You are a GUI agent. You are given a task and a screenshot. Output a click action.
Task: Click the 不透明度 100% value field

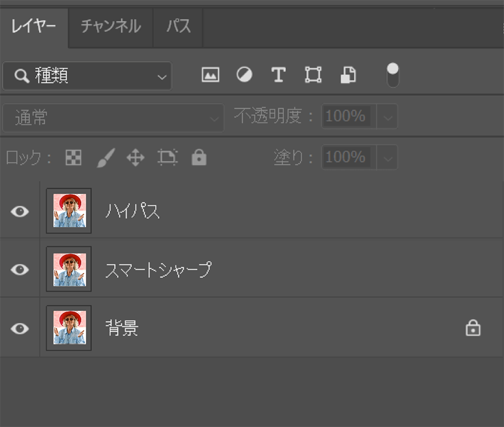coord(349,116)
